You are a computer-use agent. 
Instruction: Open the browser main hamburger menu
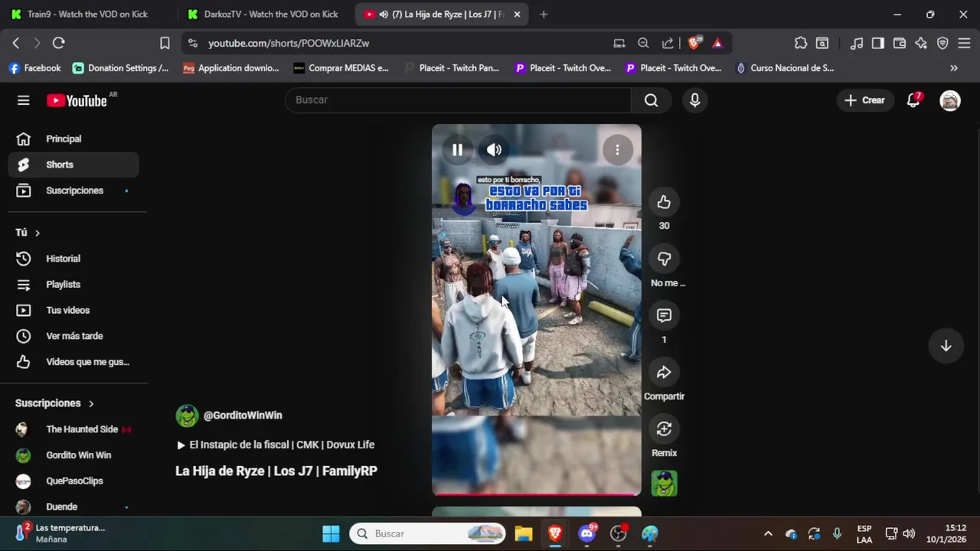tap(964, 44)
